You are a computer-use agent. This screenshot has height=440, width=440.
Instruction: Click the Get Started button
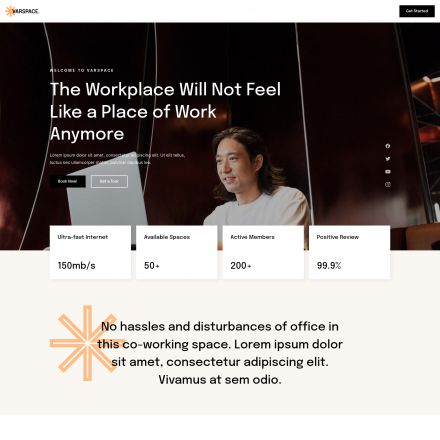[x=417, y=11]
